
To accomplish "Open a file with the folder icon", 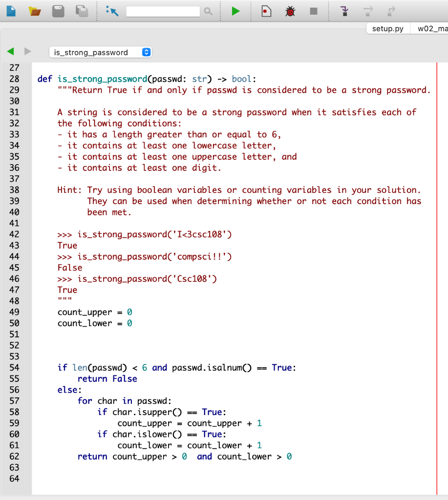I will click(34, 11).
